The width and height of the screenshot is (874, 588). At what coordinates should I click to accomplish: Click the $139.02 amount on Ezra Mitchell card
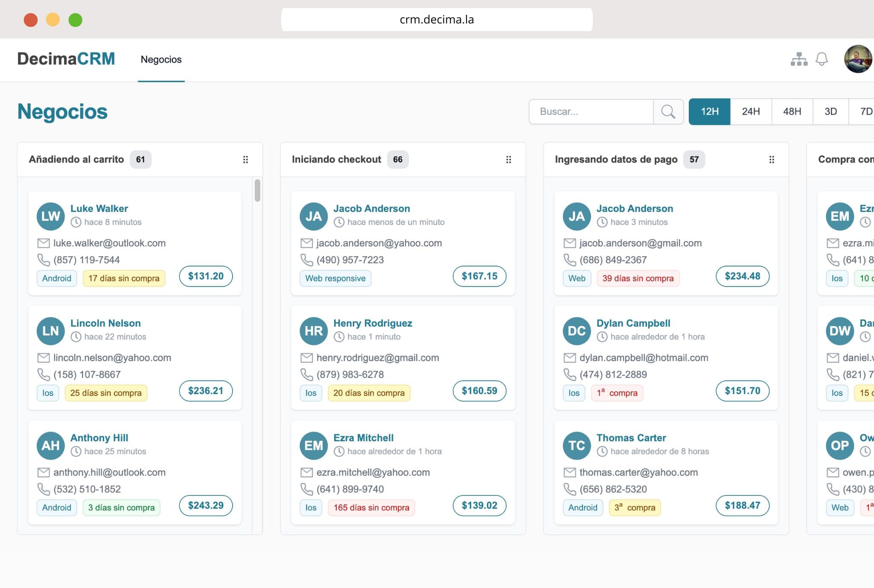pyautogui.click(x=479, y=506)
